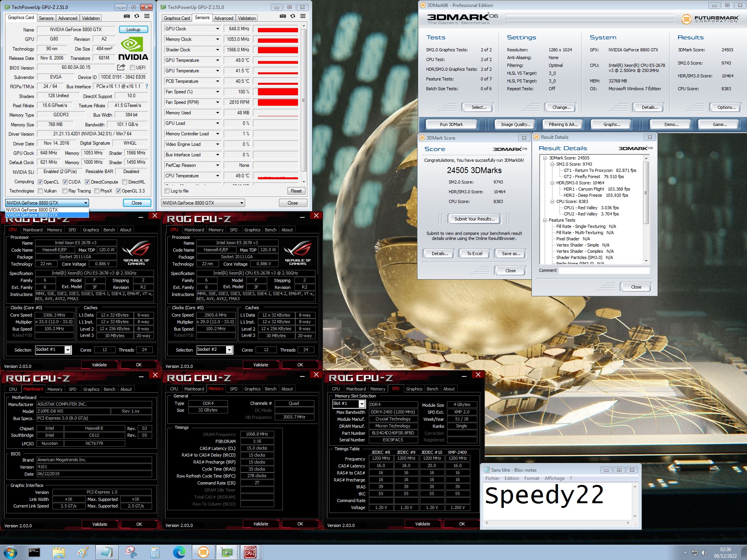
Task: Open the Graphics tab in CPU-Z SPD window
Action: (414, 389)
